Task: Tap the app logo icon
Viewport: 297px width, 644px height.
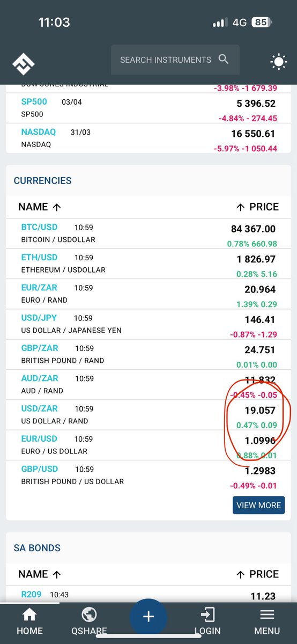Action: point(24,64)
